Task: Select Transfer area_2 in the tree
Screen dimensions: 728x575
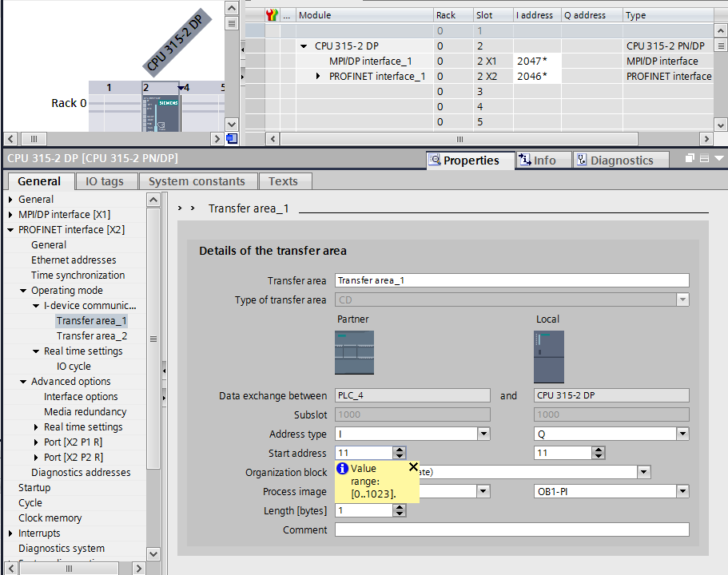Action: [91, 336]
